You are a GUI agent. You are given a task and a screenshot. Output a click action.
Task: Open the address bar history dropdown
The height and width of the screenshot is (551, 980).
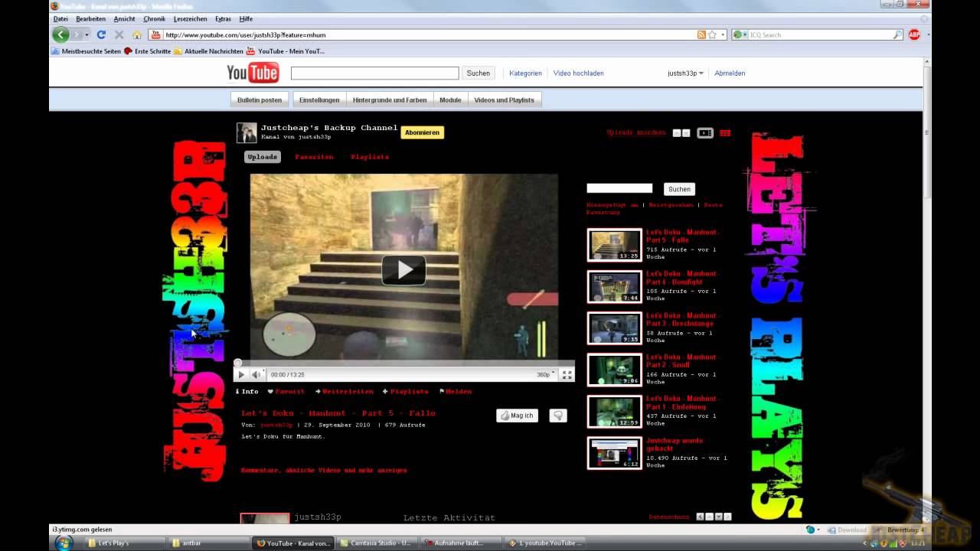tap(723, 34)
